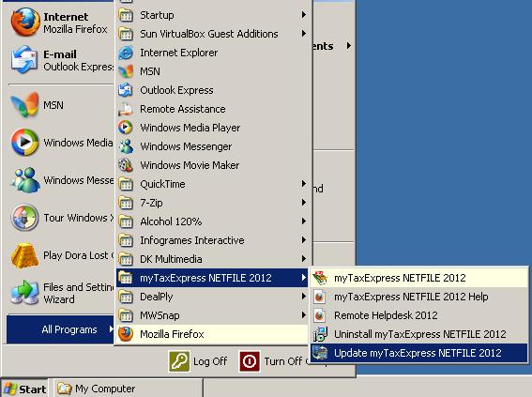Click the Uninstall myTaxExpress NETFILE 2012 icon
Screen dimensions: 532x397
click(x=320, y=334)
